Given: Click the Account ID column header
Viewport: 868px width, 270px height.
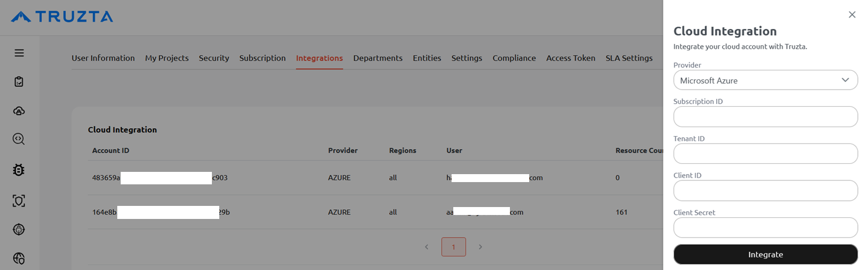Looking at the screenshot, I should [111, 150].
